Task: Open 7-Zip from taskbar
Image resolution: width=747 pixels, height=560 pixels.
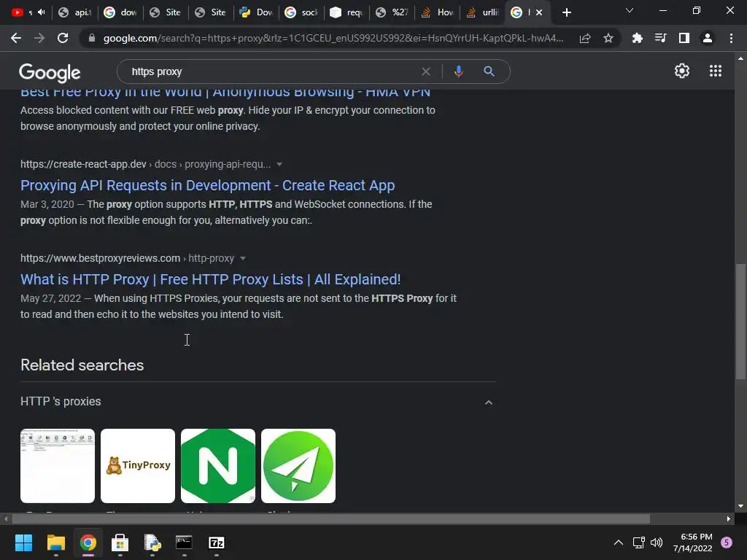Action: (217, 542)
